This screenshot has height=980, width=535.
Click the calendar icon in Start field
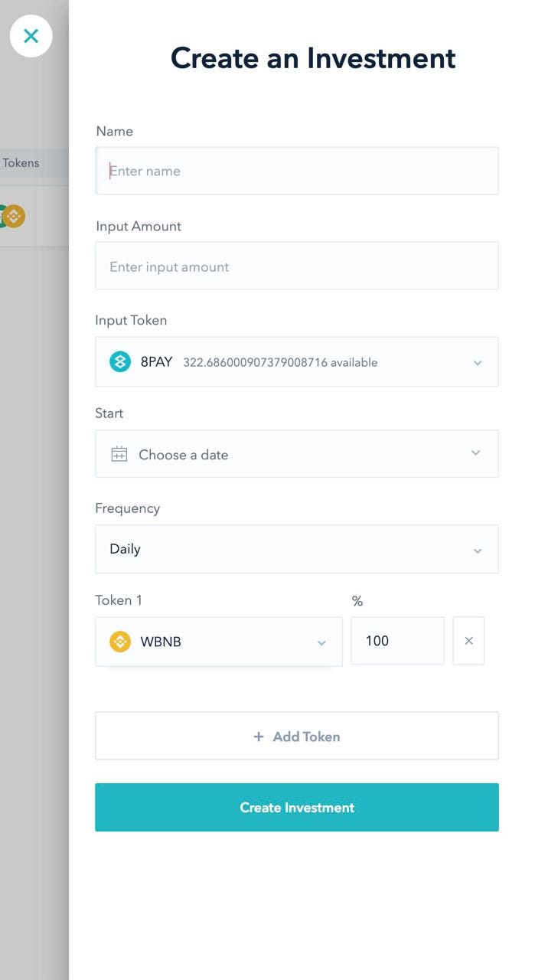click(x=119, y=454)
